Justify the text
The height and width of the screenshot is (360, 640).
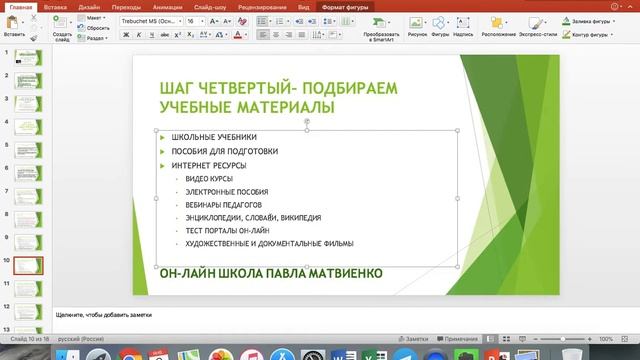click(302, 35)
